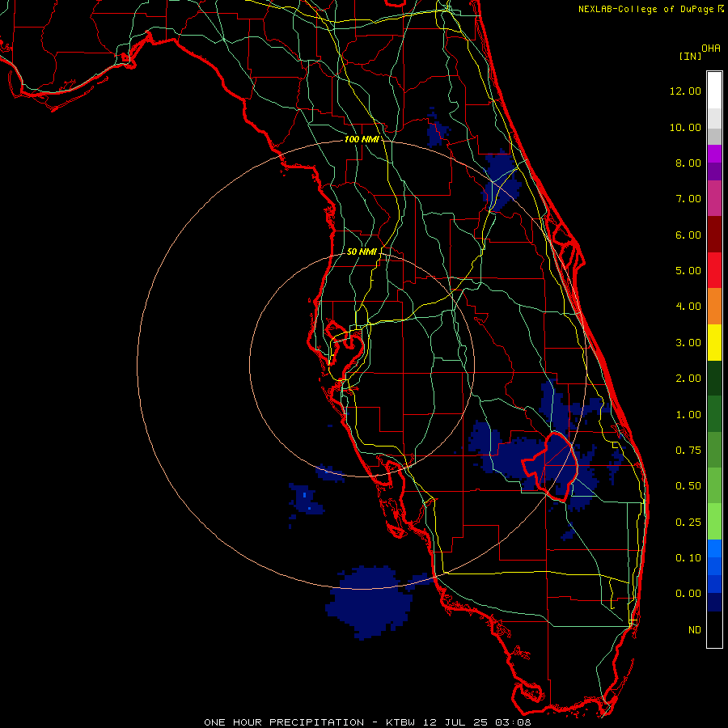The image size is (728, 728).
Task: Pick the pink 7.00 color swatch
Action: 714,198
